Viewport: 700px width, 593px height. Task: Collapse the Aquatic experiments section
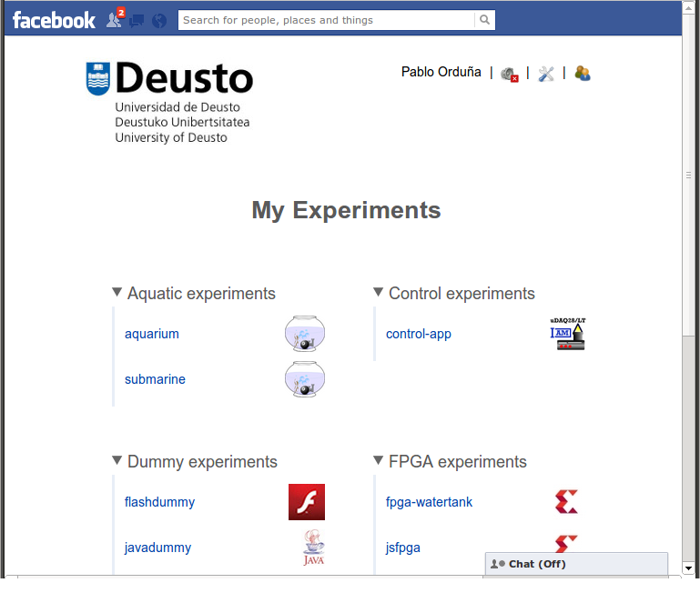117,293
